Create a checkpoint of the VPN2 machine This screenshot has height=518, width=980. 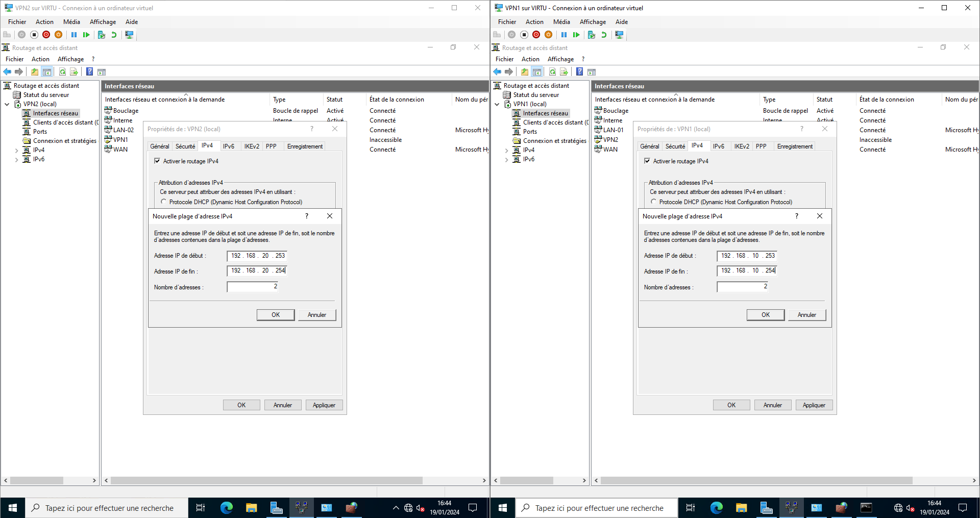(101, 35)
